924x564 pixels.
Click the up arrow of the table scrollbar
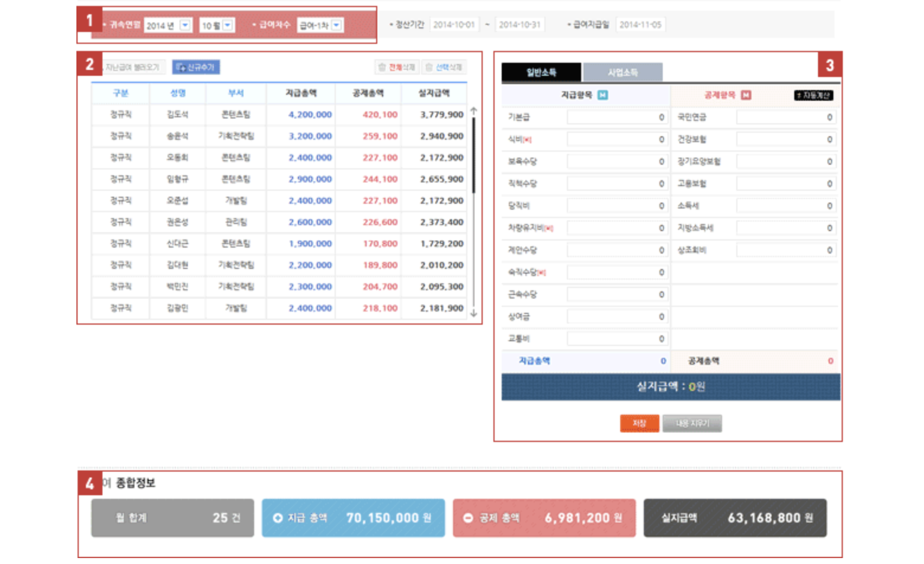click(473, 111)
